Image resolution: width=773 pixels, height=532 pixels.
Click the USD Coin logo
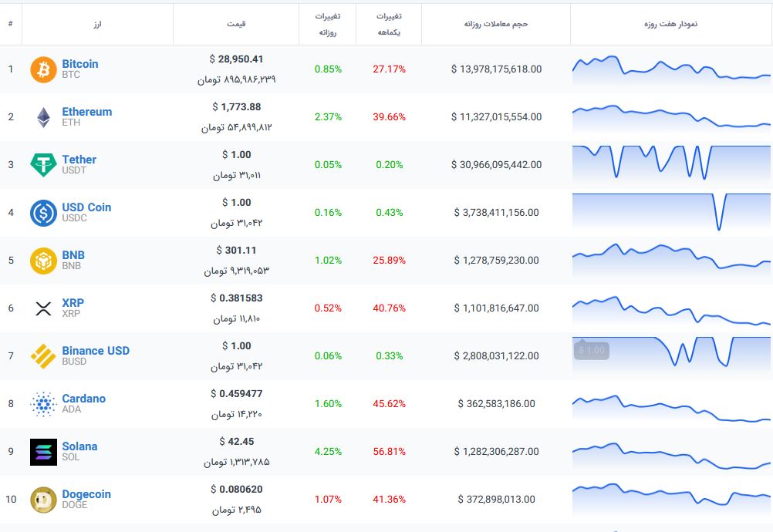pyautogui.click(x=43, y=213)
